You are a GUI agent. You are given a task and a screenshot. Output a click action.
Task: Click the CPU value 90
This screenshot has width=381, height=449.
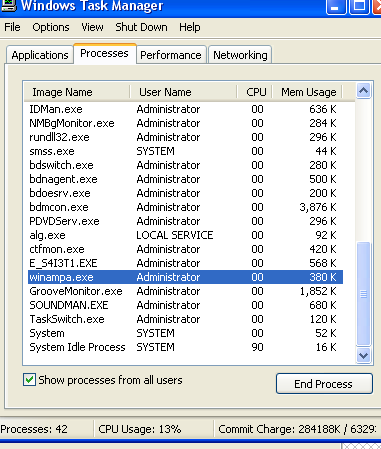coord(257,347)
